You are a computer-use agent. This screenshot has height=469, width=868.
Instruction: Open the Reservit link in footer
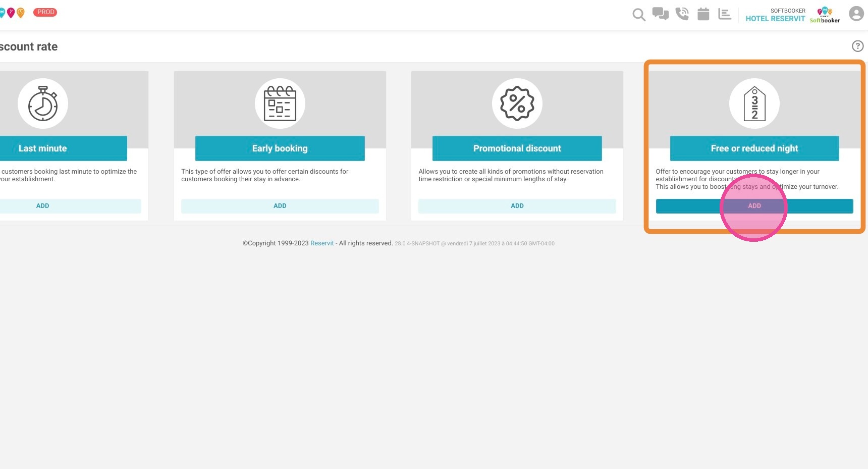322,243
